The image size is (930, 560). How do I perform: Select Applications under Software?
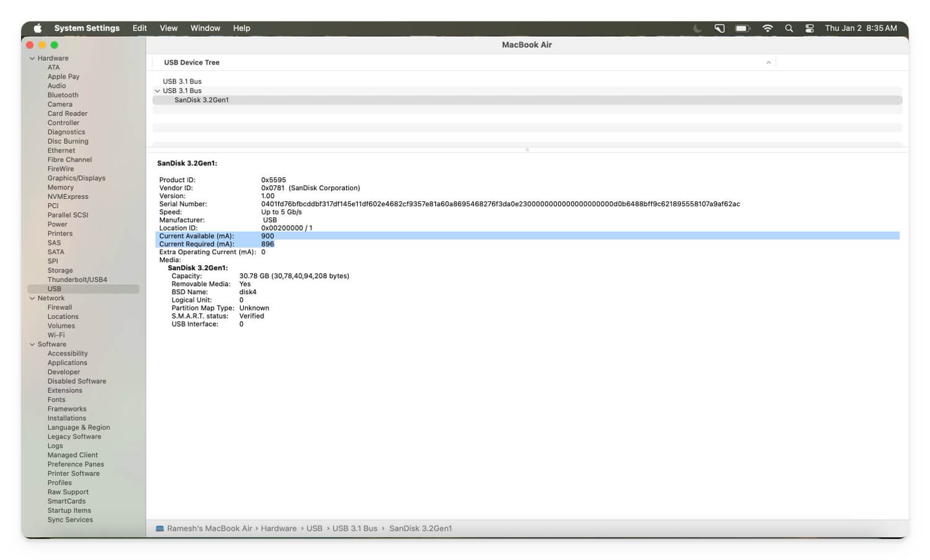tap(68, 363)
